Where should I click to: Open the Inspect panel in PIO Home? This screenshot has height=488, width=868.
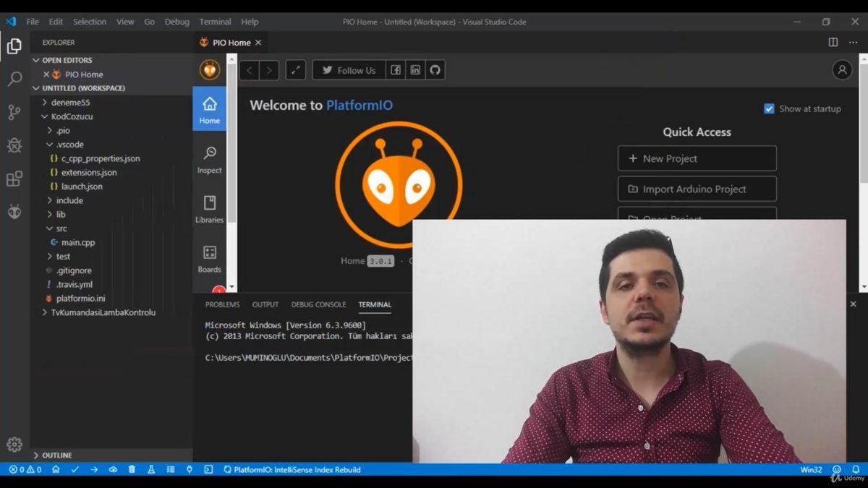(x=209, y=160)
